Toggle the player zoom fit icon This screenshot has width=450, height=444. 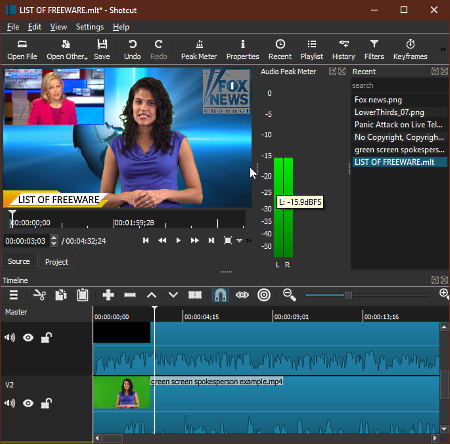coord(228,240)
